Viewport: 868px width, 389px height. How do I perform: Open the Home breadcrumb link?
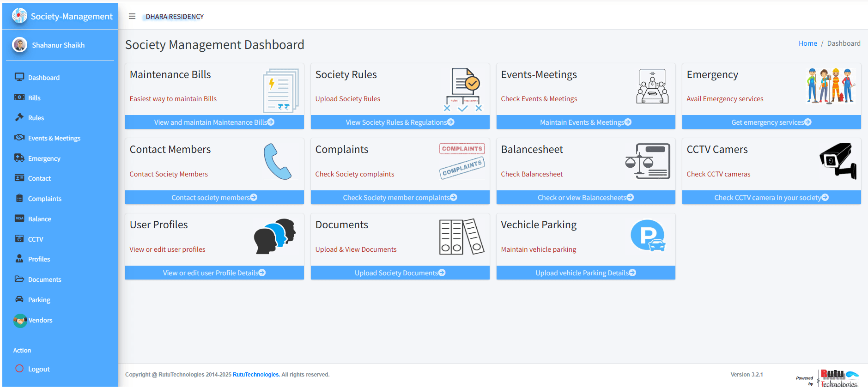point(807,43)
